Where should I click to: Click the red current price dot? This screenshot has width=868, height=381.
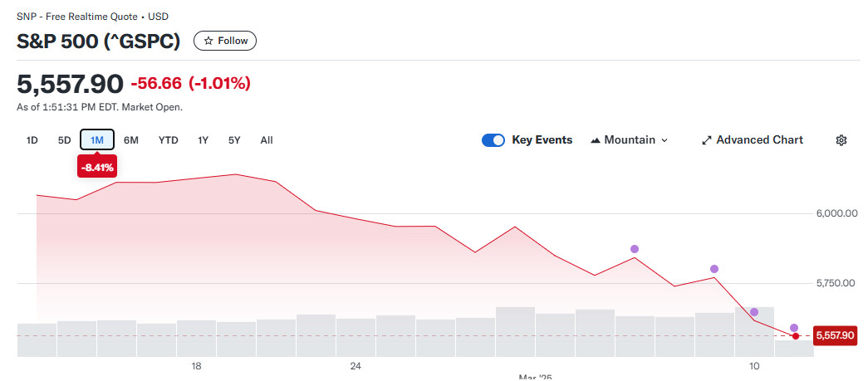796,336
